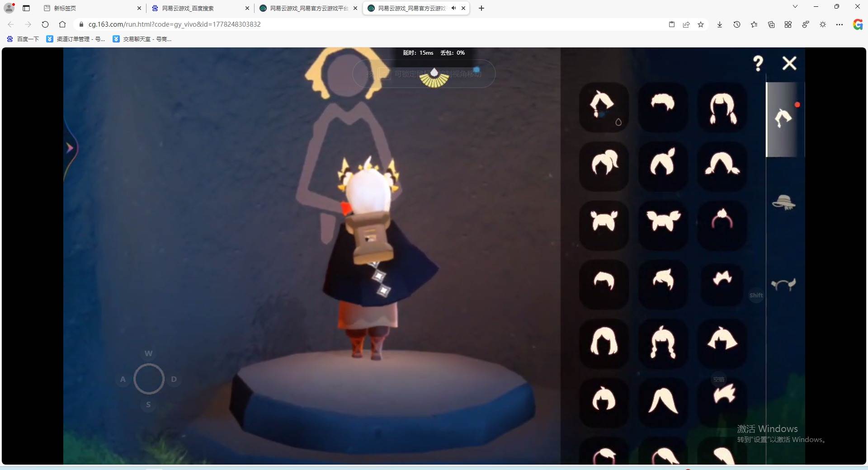Viewport: 868px width, 470px height.
Task: Switch to the 网易云游戏_百度搜索 tab
Action: 201,8
